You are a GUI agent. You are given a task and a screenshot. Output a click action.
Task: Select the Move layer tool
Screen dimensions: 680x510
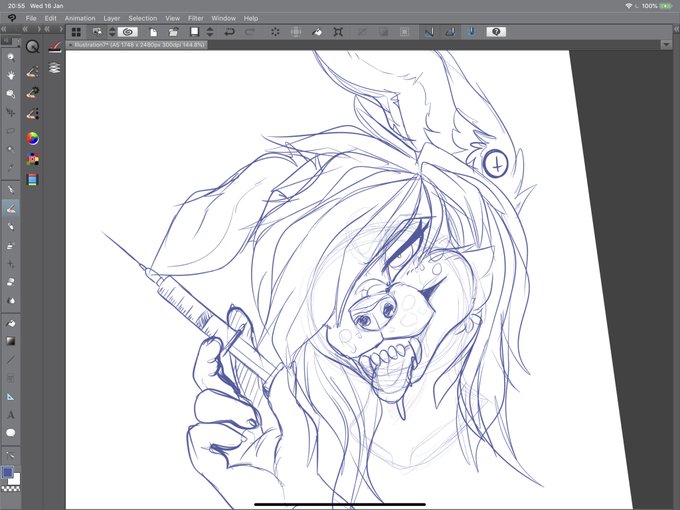(11, 113)
